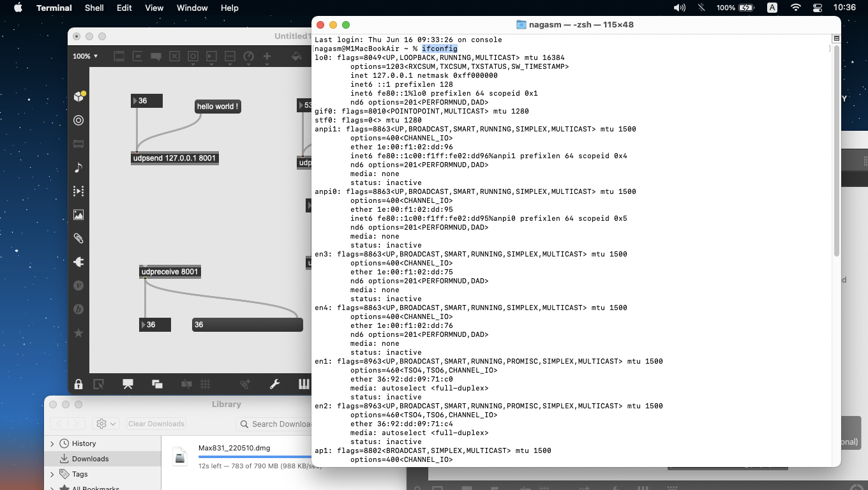Toggle the grid in Max bottom toolbar
Image resolution: width=868 pixels, height=490 pixels.
click(x=206, y=384)
